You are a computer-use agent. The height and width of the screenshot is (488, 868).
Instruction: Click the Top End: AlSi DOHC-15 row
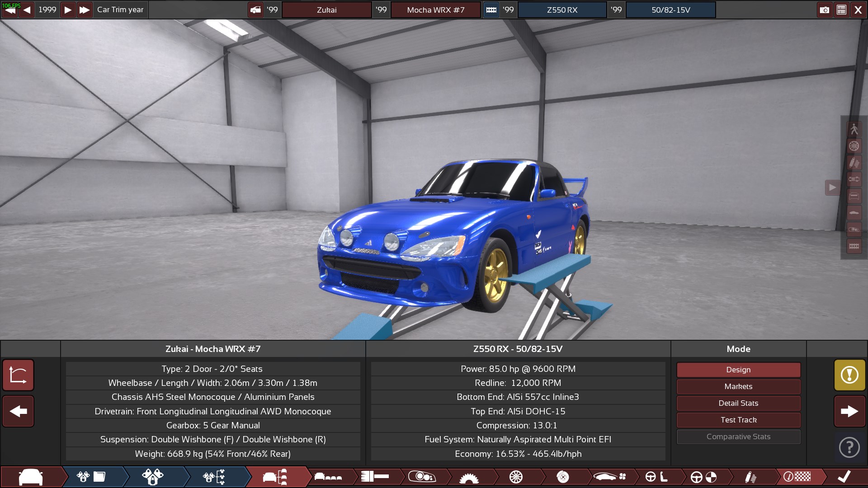[x=518, y=411]
